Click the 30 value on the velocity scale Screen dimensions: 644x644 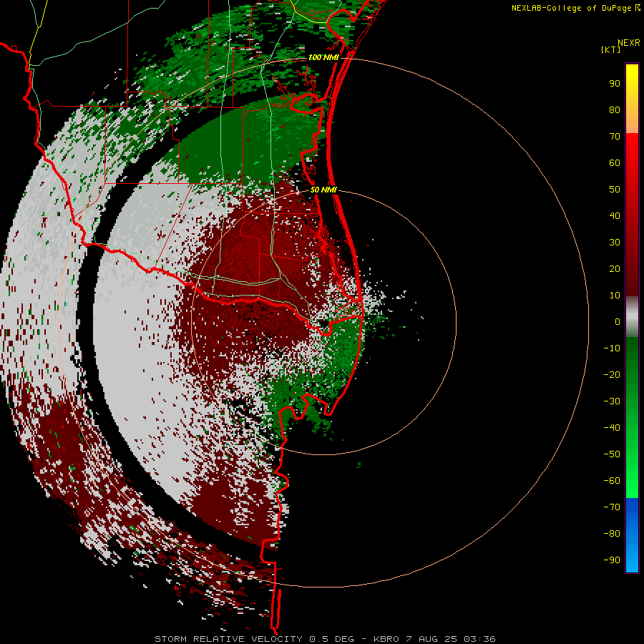(x=615, y=243)
